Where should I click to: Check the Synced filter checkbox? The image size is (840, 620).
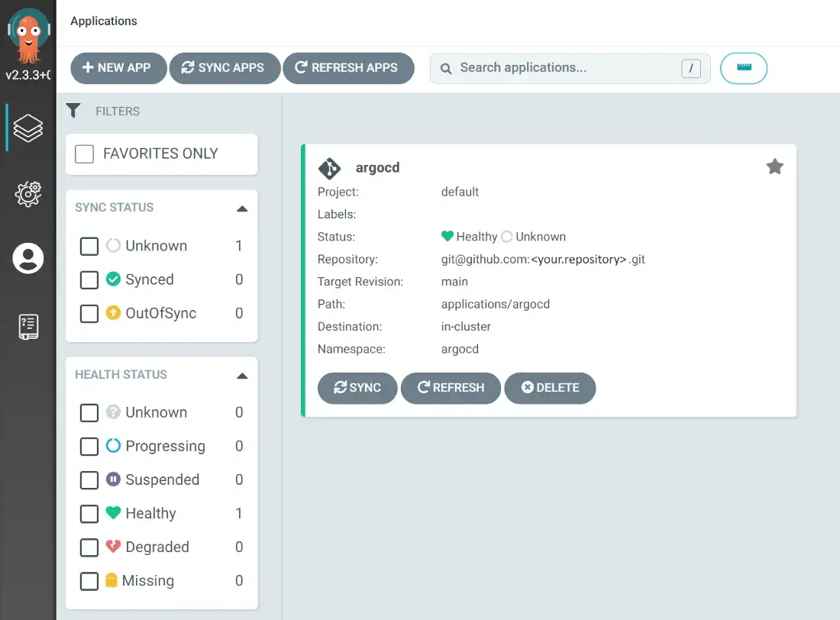click(89, 279)
